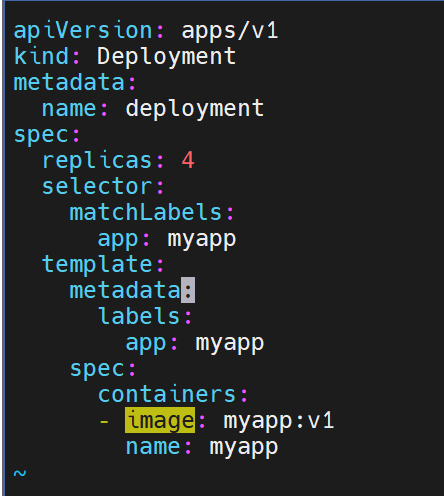Place cursor on the top-level 'metadata' key
The width and height of the screenshot is (444, 496).
69,82
